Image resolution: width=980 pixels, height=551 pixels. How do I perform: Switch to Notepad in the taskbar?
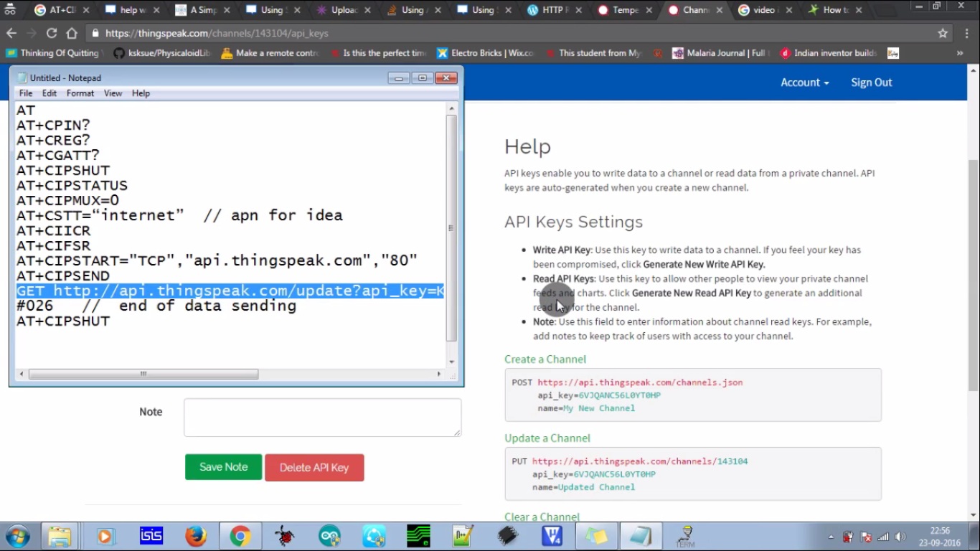click(641, 536)
